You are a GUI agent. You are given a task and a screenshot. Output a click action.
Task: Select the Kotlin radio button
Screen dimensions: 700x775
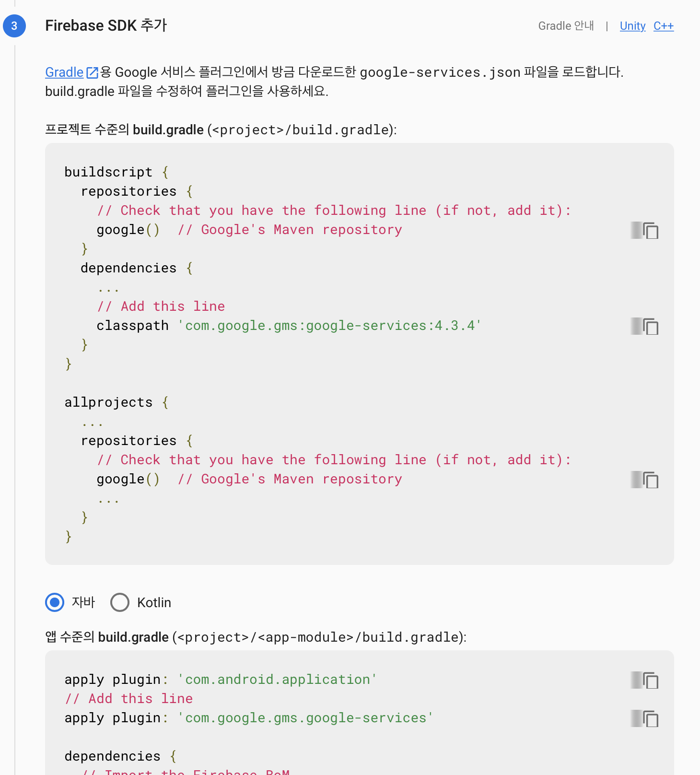(120, 602)
